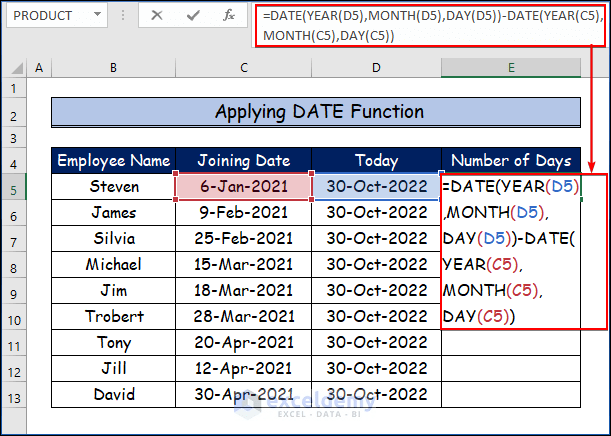Select the cell containing 'James'
The image size is (611, 436).
(x=113, y=213)
